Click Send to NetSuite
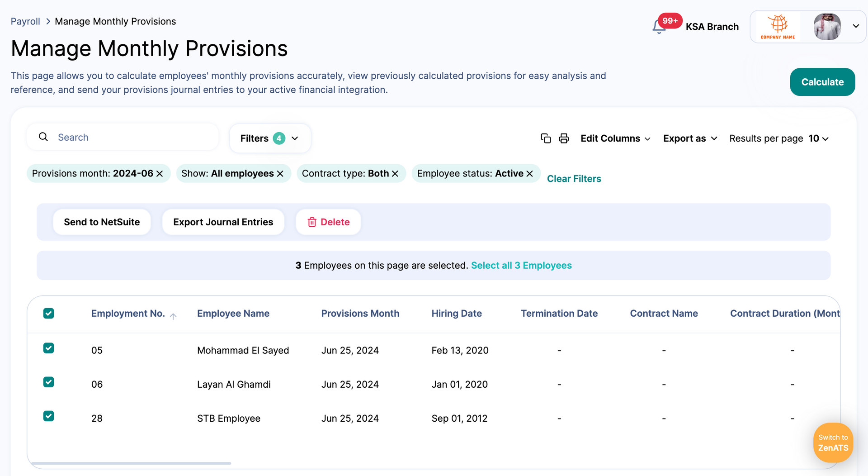Screen dimensions: 868x476 tap(102, 222)
